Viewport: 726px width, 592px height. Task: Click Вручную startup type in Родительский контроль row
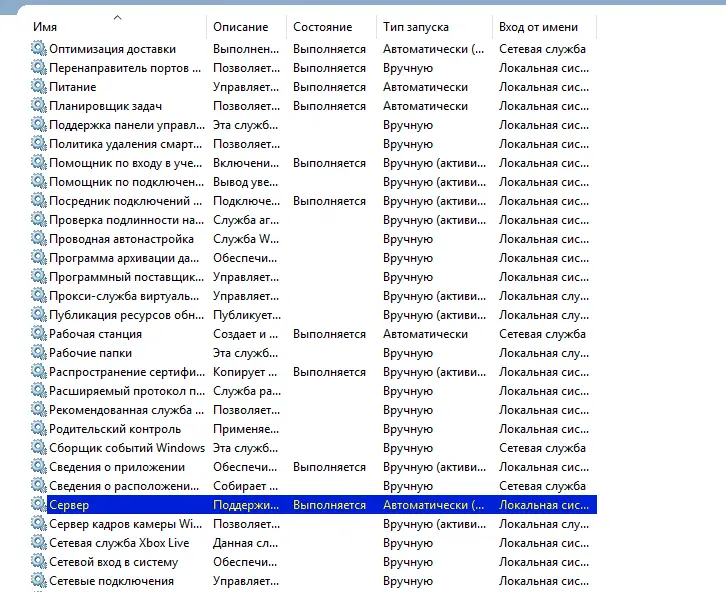pos(407,429)
